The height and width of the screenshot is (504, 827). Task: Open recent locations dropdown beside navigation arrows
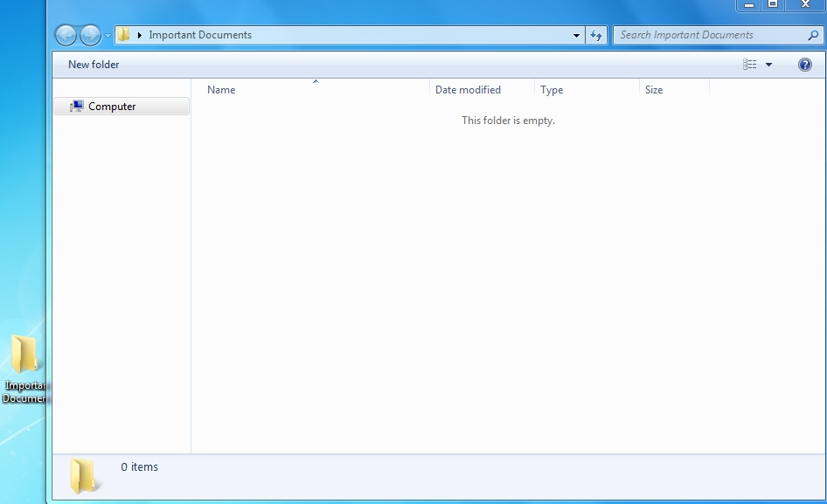[108, 35]
